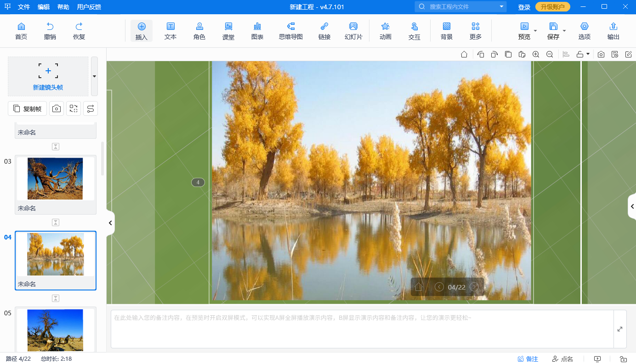Open the 用户反馈 menu
The image size is (636, 364).
pyautogui.click(x=89, y=7)
